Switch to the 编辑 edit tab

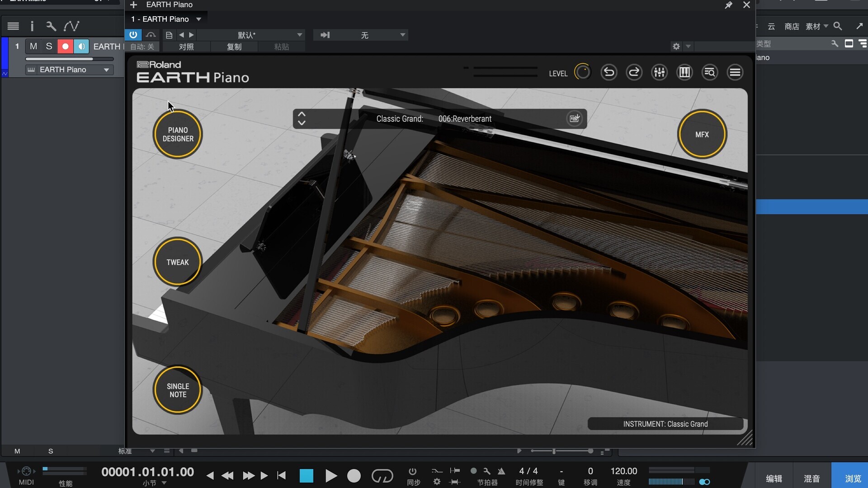tap(774, 479)
